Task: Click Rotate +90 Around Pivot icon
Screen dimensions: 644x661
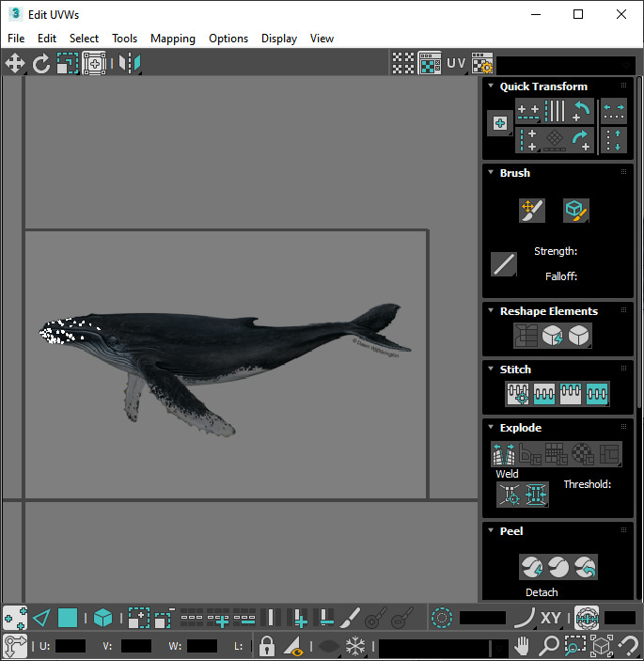Action: pos(580,140)
